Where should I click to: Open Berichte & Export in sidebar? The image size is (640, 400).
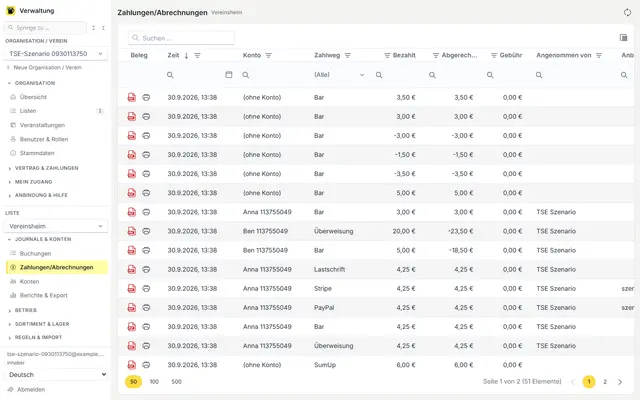click(x=43, y=296)
